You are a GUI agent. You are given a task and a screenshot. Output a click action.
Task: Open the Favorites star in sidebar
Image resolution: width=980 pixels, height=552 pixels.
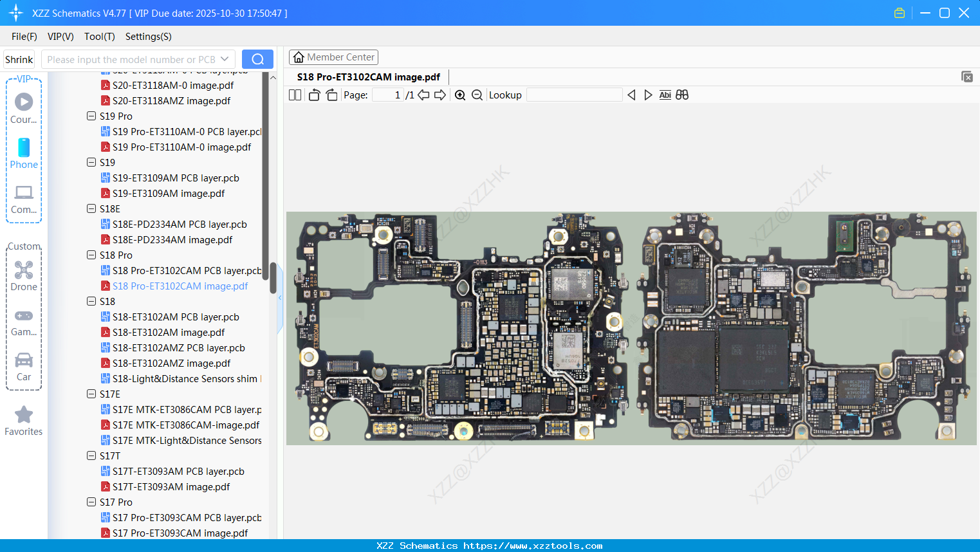(x=24, y=421)
